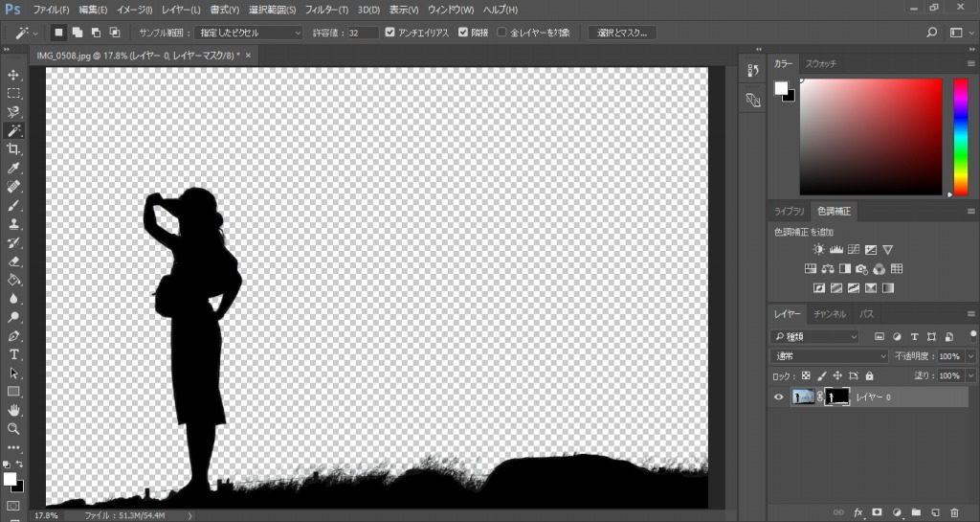Click the add layer style fx icon
The height and width of the screenshot is (522, 980).
pos(858,512)
